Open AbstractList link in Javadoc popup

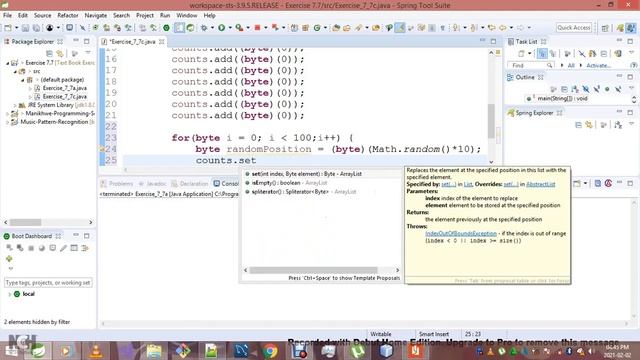pyautogui.click(x=540, y=184)
